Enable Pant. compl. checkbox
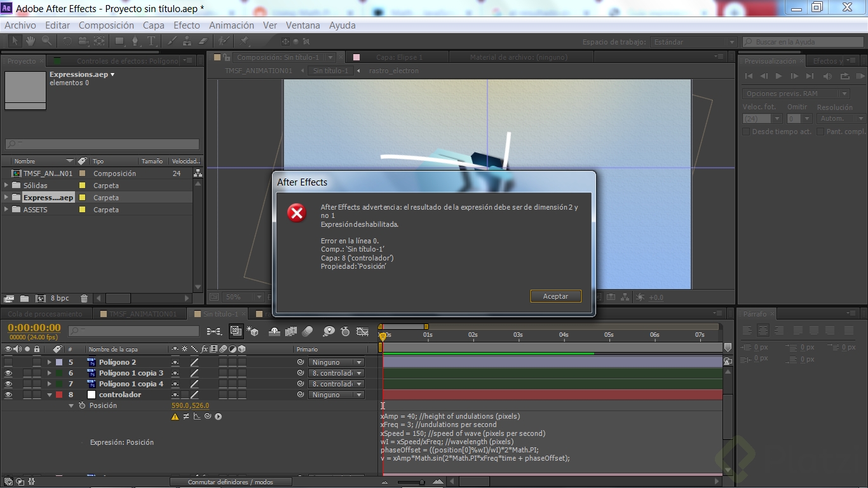 [x=820, y=132]
